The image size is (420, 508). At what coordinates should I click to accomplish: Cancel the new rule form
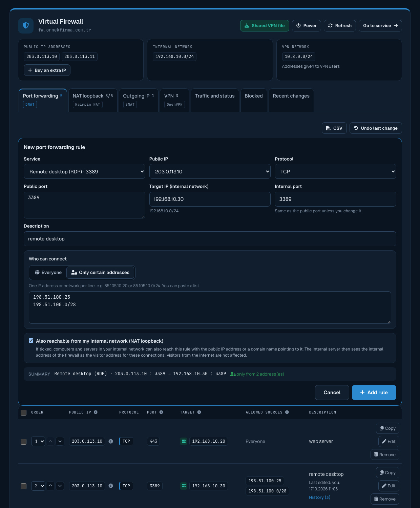click(332, 393)
